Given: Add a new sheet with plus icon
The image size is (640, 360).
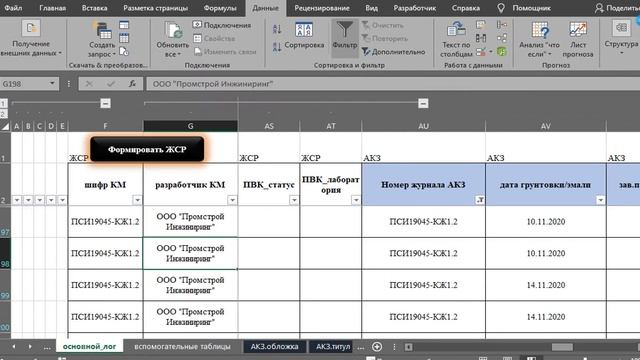Looking at the screenshot, I should (x=377, y=347).
